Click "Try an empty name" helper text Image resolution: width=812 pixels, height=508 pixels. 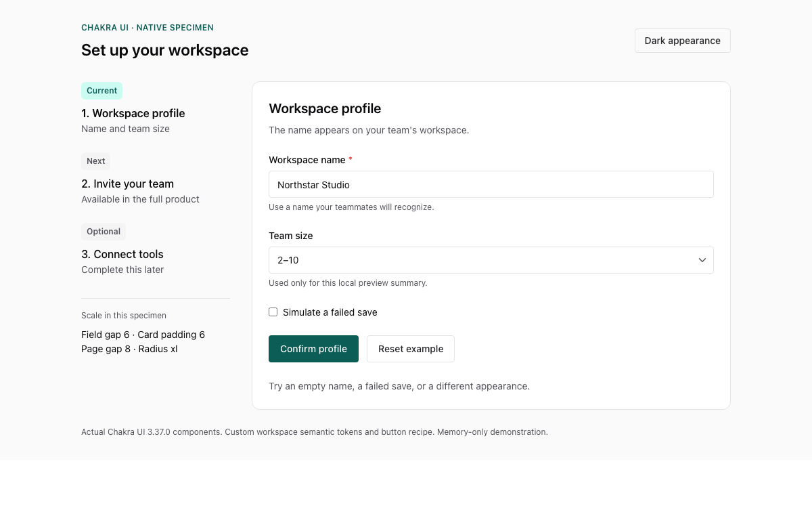399,386
